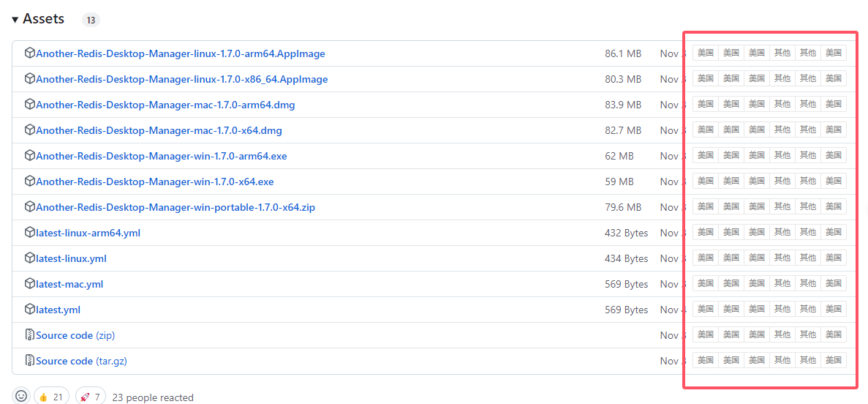The width and height of the screenshot is (868, 404).
Task: Click first 其他 mirror button in latest.yml row
Action: pos(782,309)
